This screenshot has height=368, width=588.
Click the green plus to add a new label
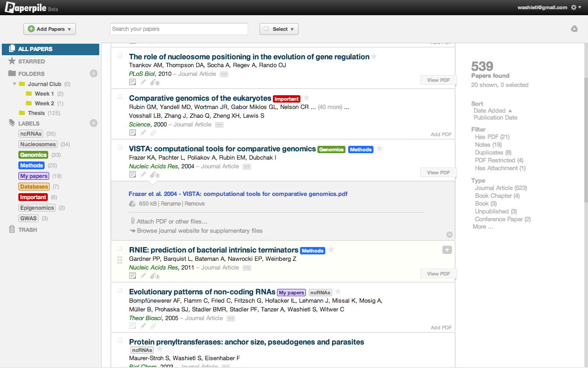(x=94, y=123)
